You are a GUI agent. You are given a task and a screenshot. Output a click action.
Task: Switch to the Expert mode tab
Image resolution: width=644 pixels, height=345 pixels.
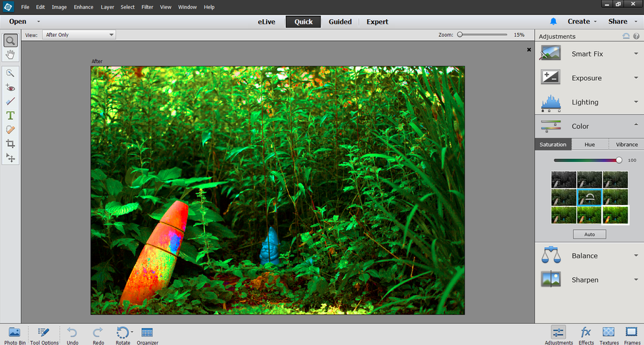coord(377,22)
